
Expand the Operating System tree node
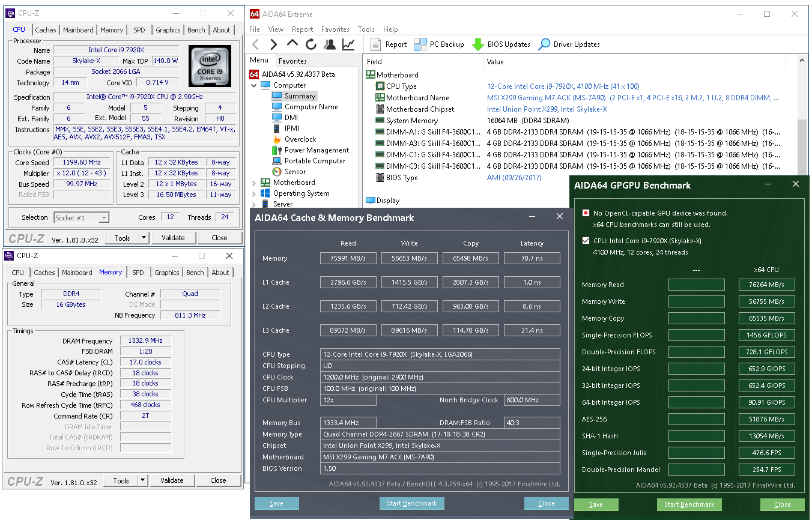click(254, 193)
